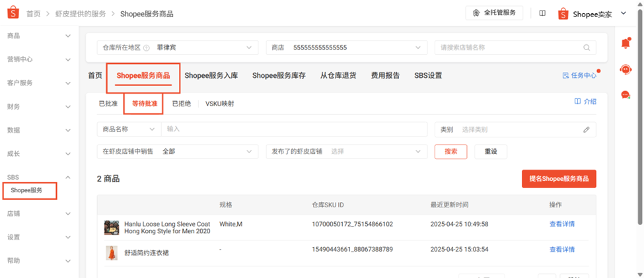Open the SBS设置 tab
This screenshot has width=644, height=278.
pos(428,75)
